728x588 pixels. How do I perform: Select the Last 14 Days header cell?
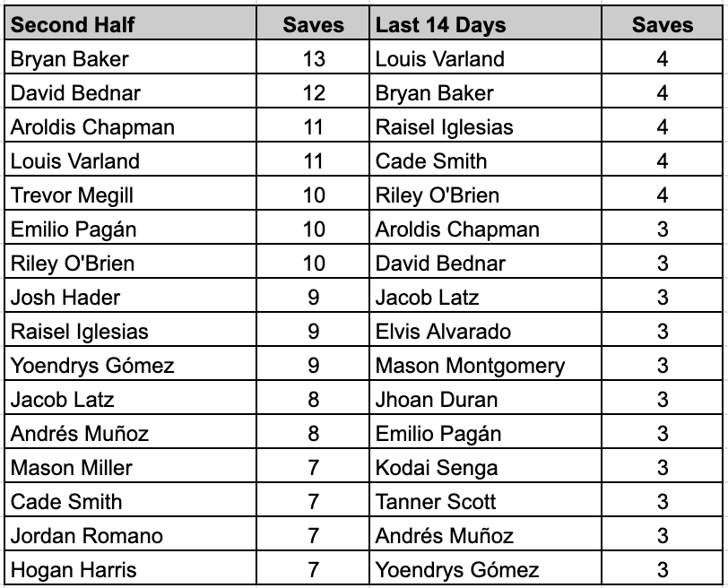pyautogui.click(x=485, y=23)
